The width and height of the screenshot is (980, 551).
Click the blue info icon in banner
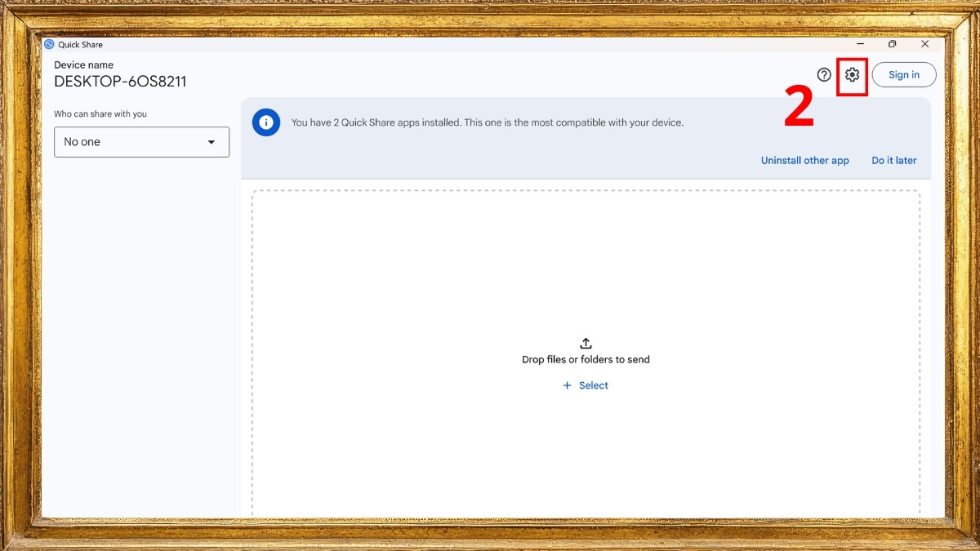point(266,122)
